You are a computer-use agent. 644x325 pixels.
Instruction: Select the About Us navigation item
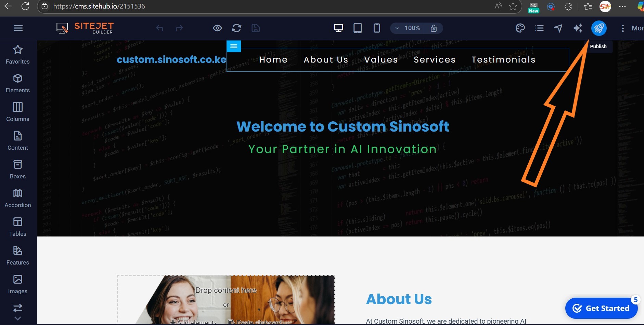(325, 59)
